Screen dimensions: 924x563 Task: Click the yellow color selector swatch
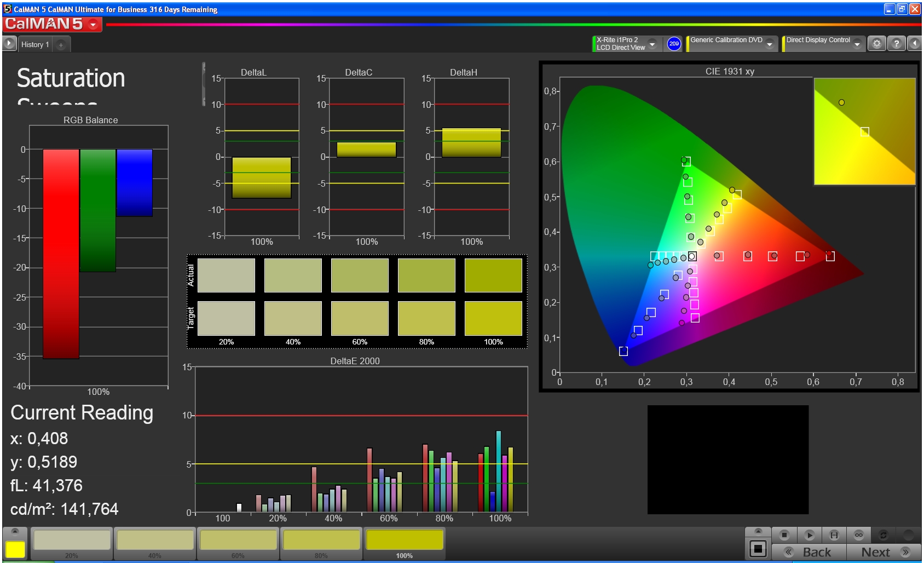[15, 549]
